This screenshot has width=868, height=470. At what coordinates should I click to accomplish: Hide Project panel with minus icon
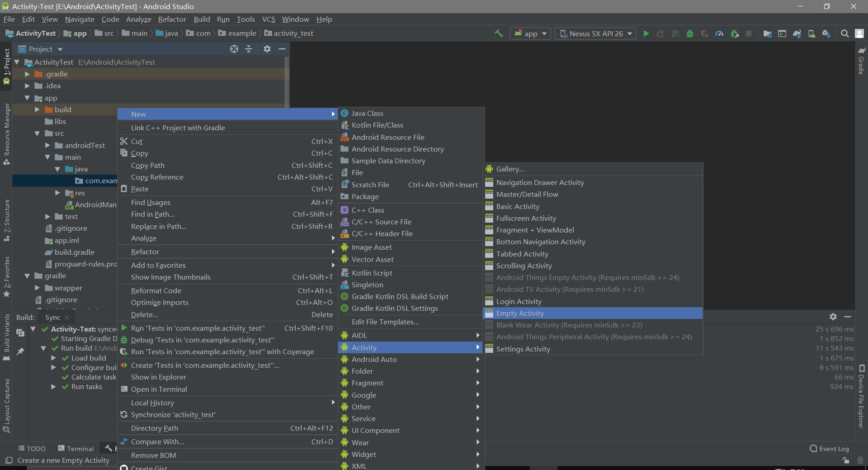[282, 49]
